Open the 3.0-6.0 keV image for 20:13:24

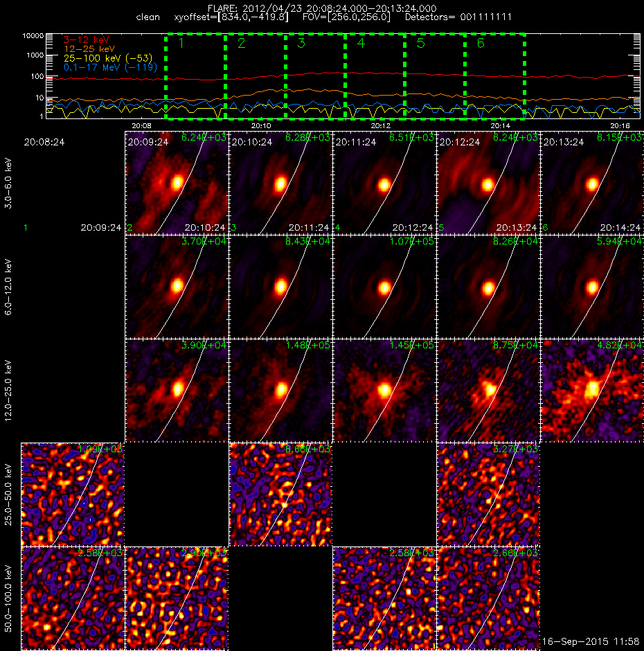point(592,183)
